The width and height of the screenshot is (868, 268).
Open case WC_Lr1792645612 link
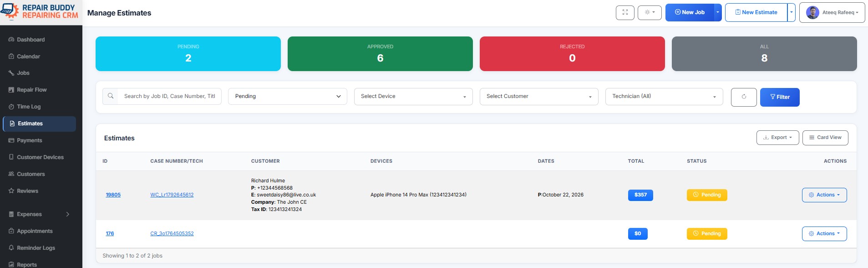(x=172, y=195)
